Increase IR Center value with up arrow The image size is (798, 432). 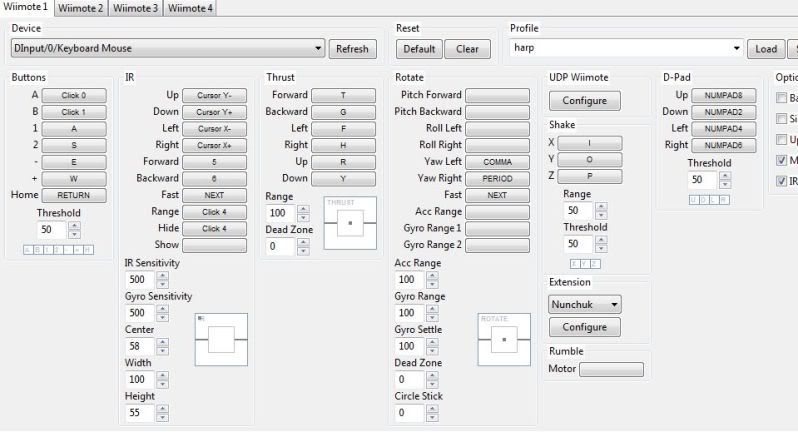click(x=162, y=342)
